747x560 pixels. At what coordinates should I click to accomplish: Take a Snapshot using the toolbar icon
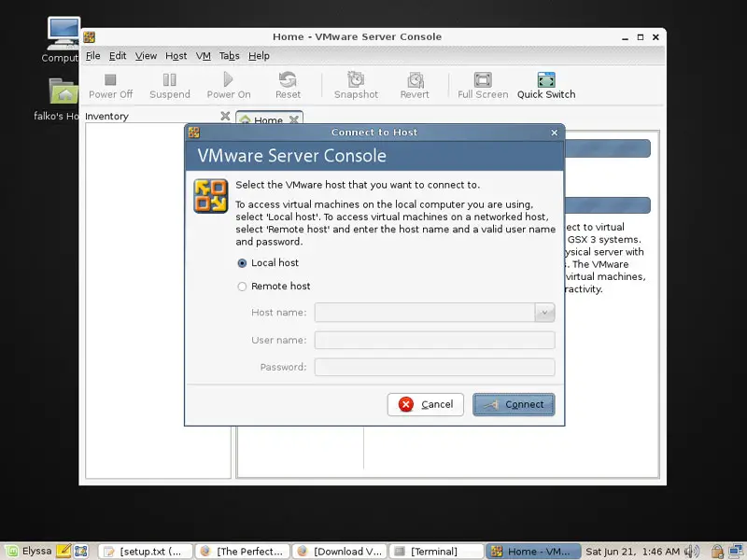(x=356, y=79)
